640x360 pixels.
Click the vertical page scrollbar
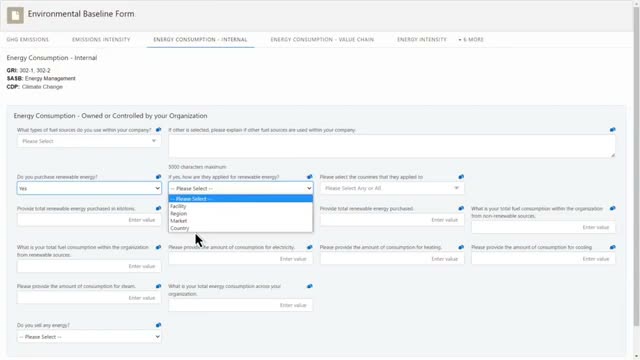[636, 167]
